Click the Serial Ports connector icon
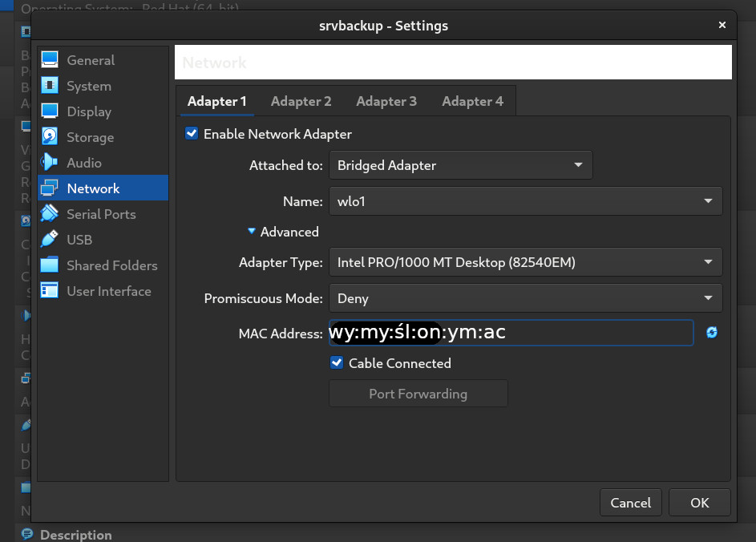The width and height of the screenshot is (756, 542). [50, 214]
